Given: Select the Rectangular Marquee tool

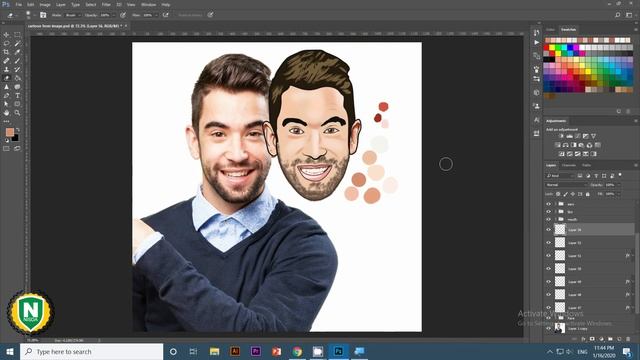Looking at the screenshot, I should tap(17, 35).
